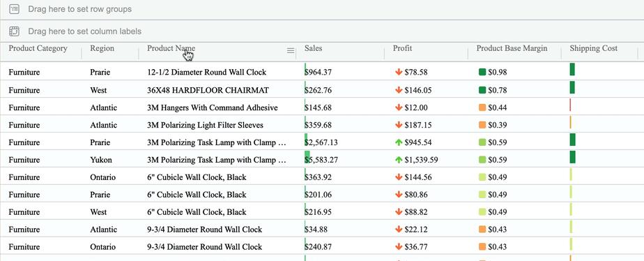Screen dimensions: 644x261
Task: Click the sales bar of the $5,583.27 cell
Action: (x=307, y=157)
